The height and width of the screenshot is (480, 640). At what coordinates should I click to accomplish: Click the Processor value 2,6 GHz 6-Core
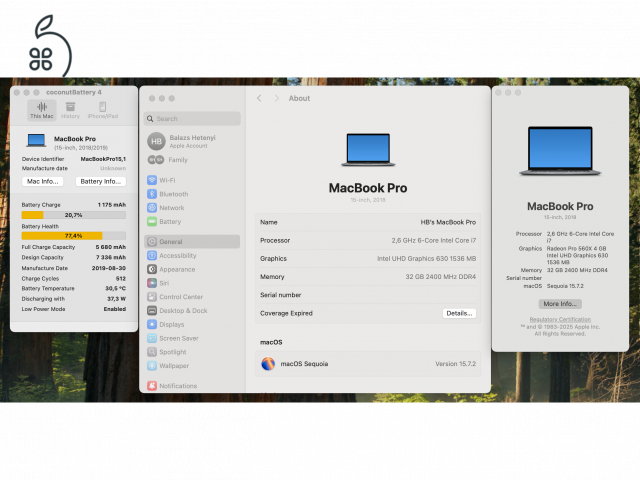433,241
